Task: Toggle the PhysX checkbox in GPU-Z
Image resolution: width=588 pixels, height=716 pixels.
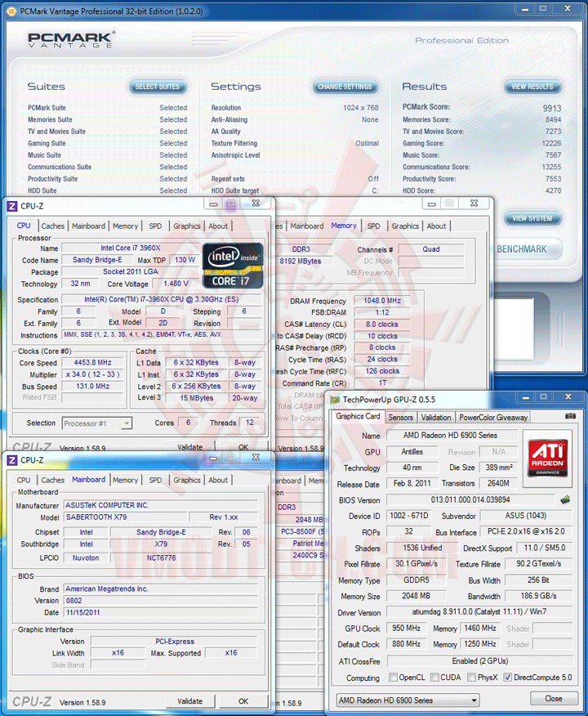Action: click(472, 678)
